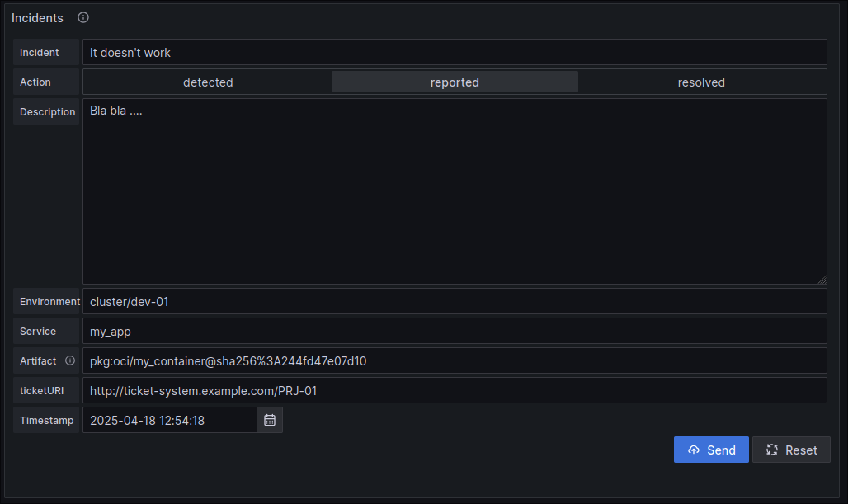
Task: Select the detected action state
Action: tap(208, 82)
